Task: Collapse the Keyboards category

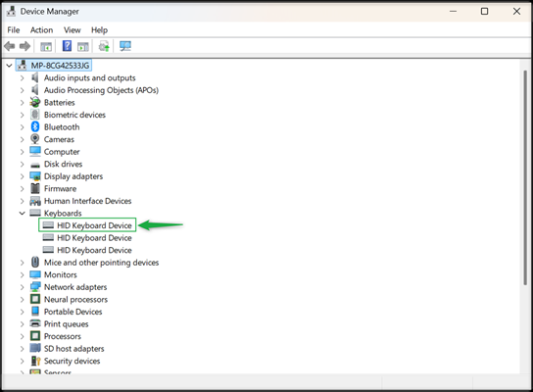Action: (x=23, y=214)
